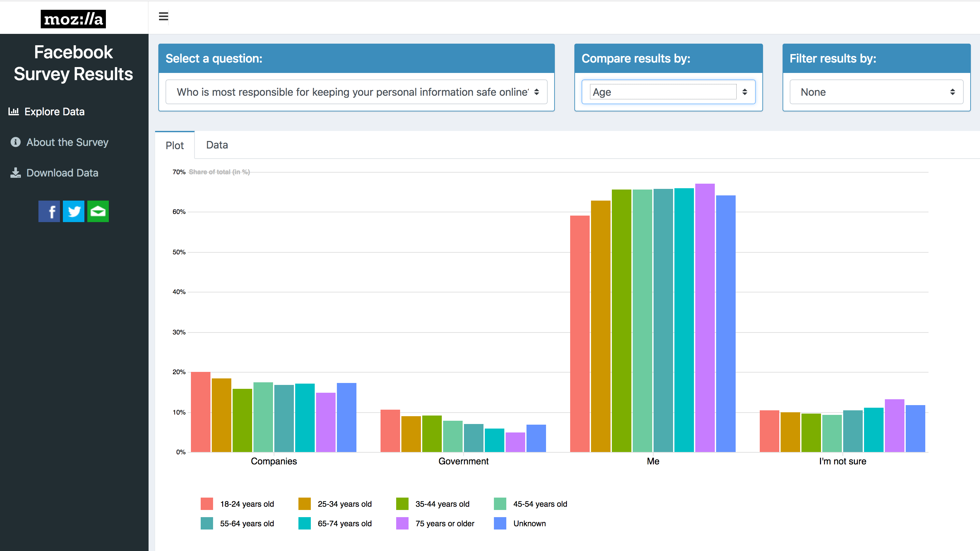This screenshot has height=551, width=980.
Task: Click the 'Compare results by:' panel header
Action: 669,59
